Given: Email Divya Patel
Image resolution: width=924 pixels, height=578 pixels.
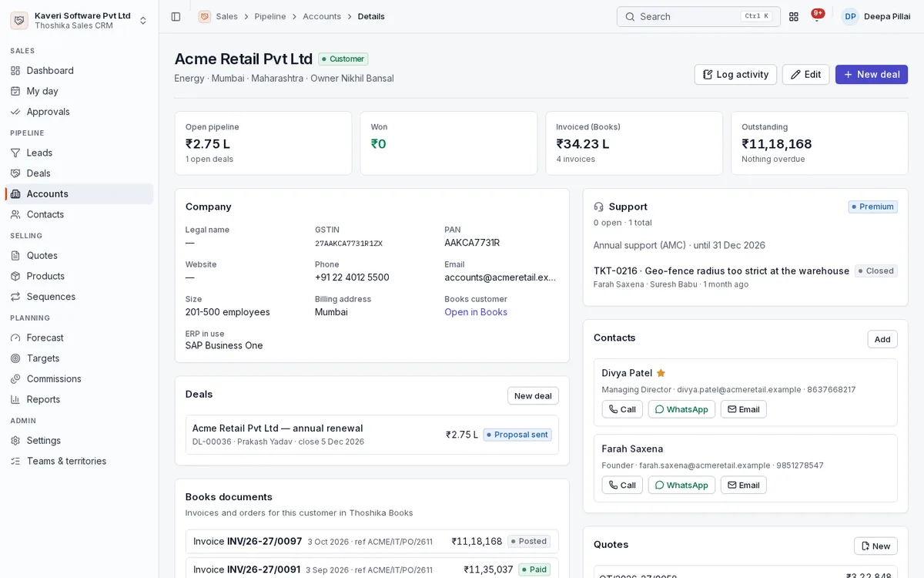Looking at the screenshot, I should click(x=744, y=409).
